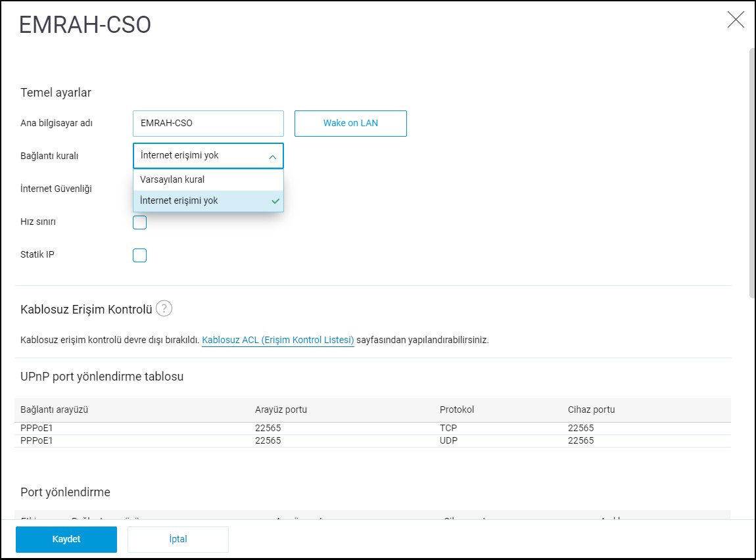Click the Arayüz portu column header

(281, 409)
